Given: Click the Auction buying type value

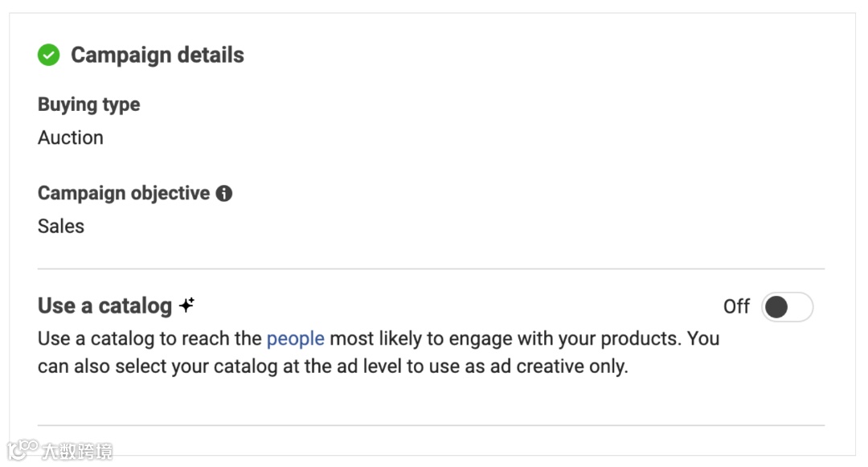Looking at the screenshot, I should tap(71, 137).
